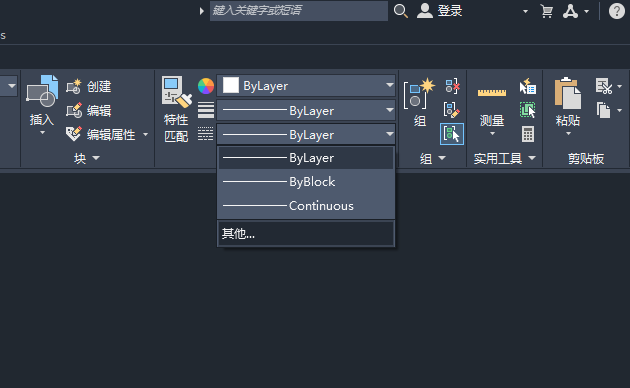Click the Select All icon

coord(528,110)
